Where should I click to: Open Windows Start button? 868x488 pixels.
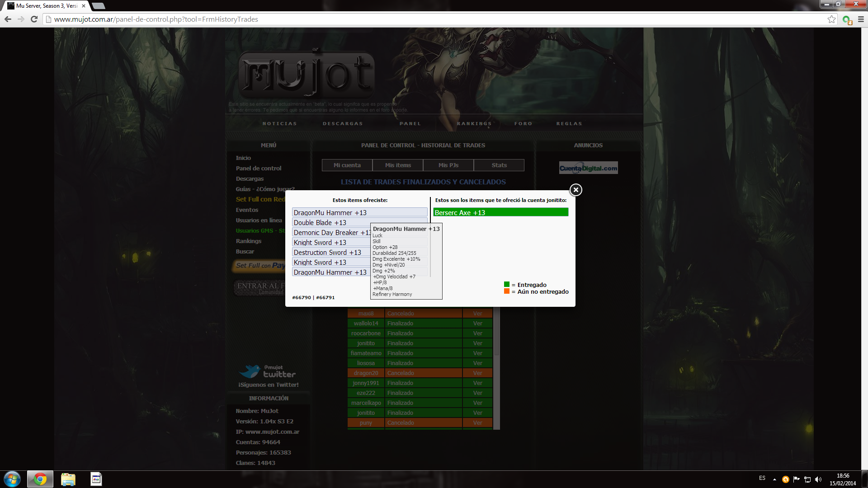click(12, 479)
